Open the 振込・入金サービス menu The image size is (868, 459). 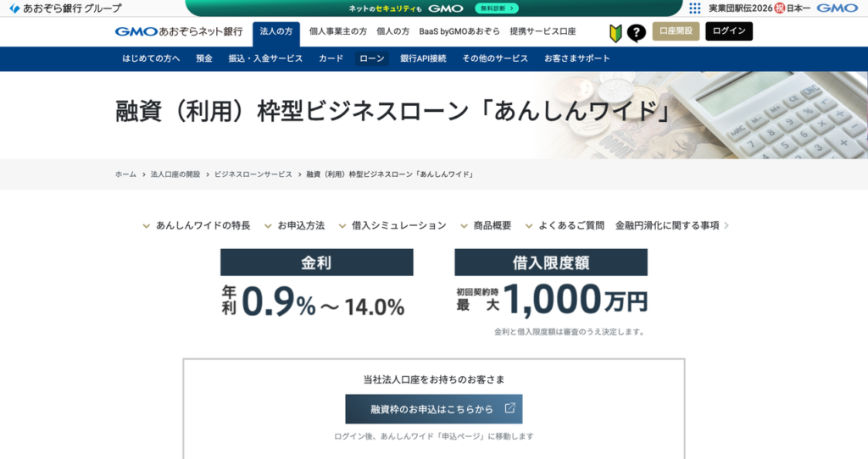coord(265,58)
